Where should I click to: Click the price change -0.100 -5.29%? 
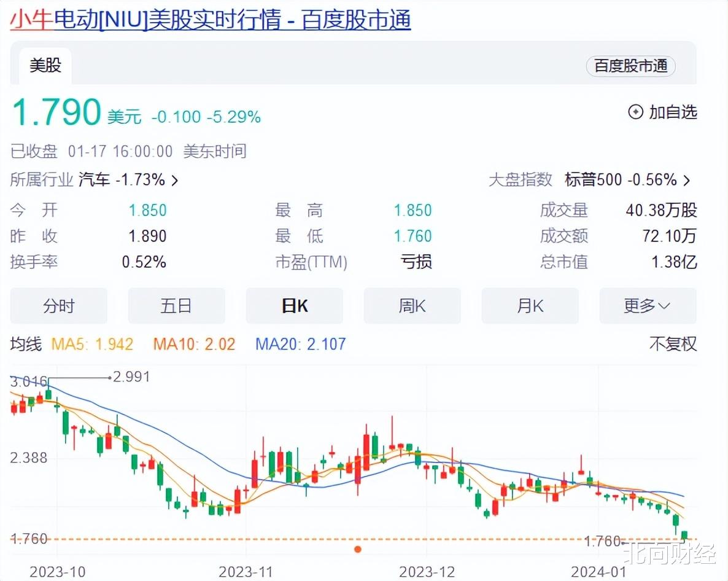click(206, 117)
